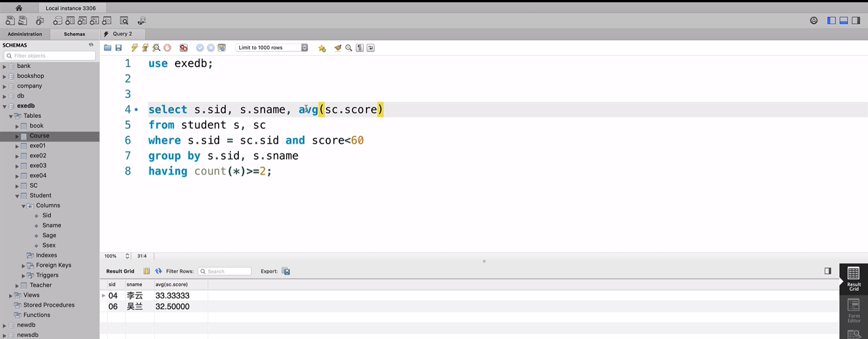The height and width of the screenshot is (339, 868).
Task: Create a new SQL tab
Action: click(10, 21)
